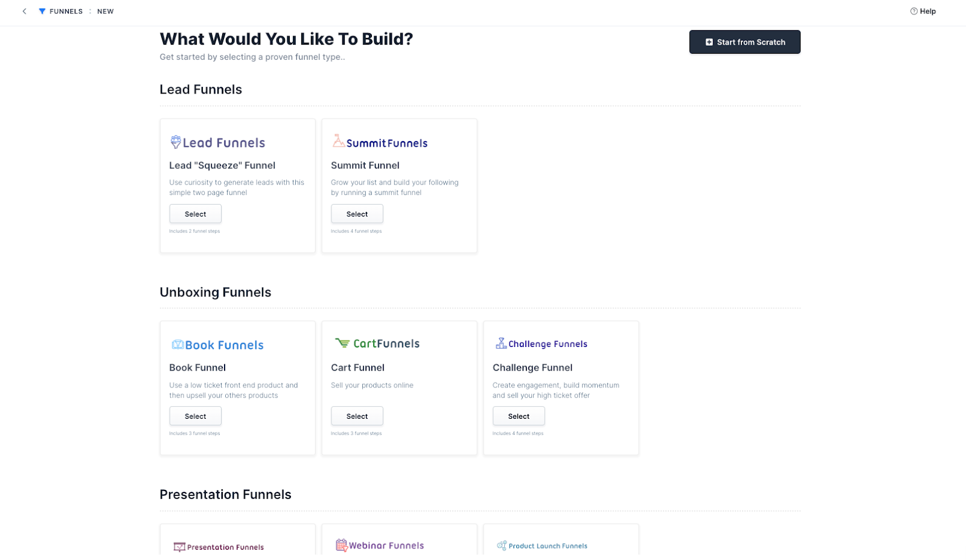Viewport: 966px width, 560px height.
Task: Click the calendar icon in Webinar Funnels logo
Action: click(x=342, y=545)
